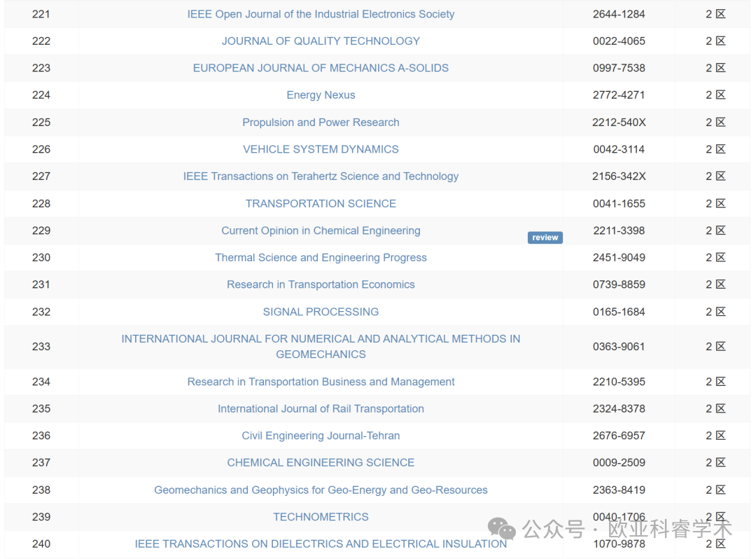Image resolution: width=756 pixels, height=559 pixels.
Task: Select ISSN 0042-3114 cell
Action: click(619, 149)
